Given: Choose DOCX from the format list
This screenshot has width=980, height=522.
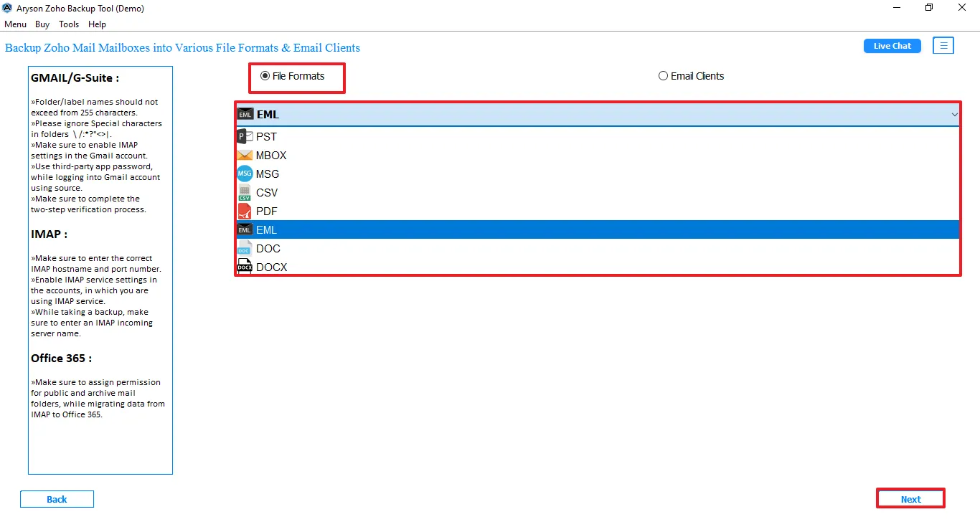Looking at the screenshot, I should 598,267.
